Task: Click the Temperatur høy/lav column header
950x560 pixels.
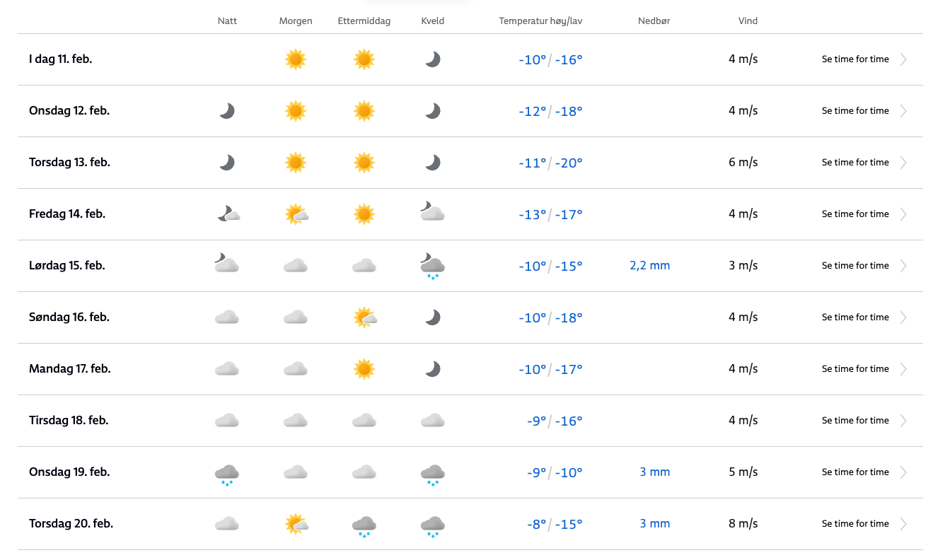Action: 540,21
